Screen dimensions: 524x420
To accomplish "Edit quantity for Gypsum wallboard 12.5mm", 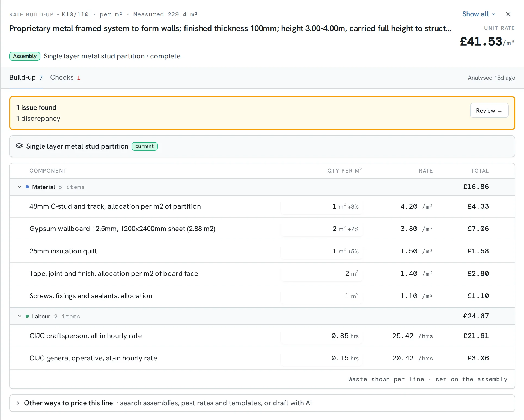I will (x=321, y=229).
